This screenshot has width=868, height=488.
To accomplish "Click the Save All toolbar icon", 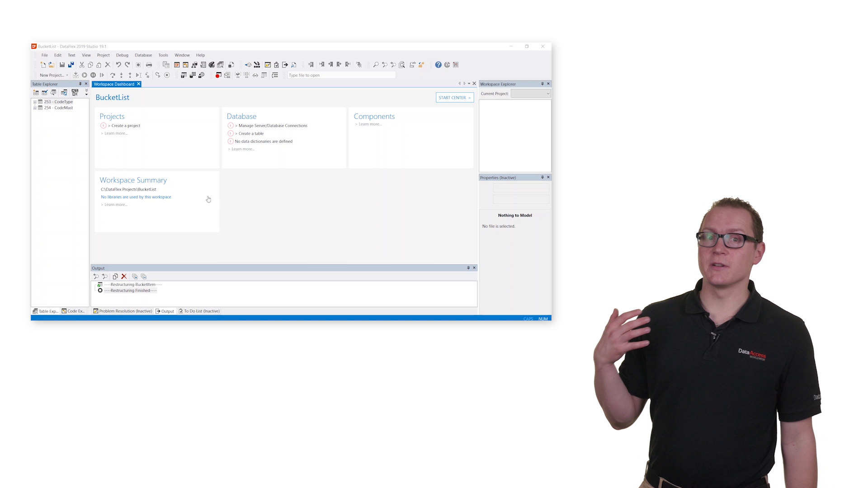I will pyautogui.click(x=71, y=65).
